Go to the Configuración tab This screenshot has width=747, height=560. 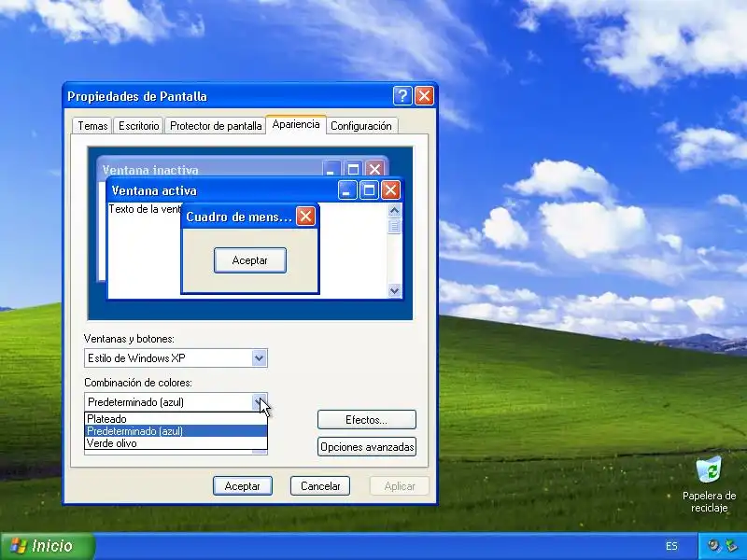[x=361, y=126]
